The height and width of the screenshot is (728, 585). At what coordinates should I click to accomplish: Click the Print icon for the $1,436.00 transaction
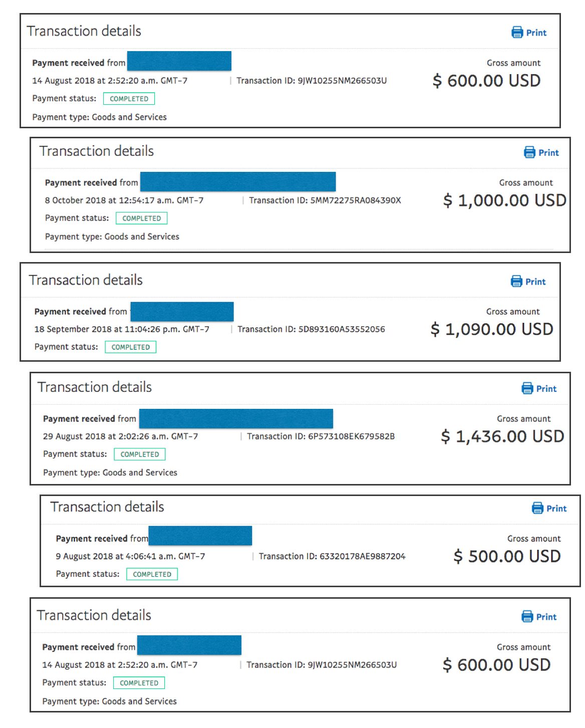[527, 388]
